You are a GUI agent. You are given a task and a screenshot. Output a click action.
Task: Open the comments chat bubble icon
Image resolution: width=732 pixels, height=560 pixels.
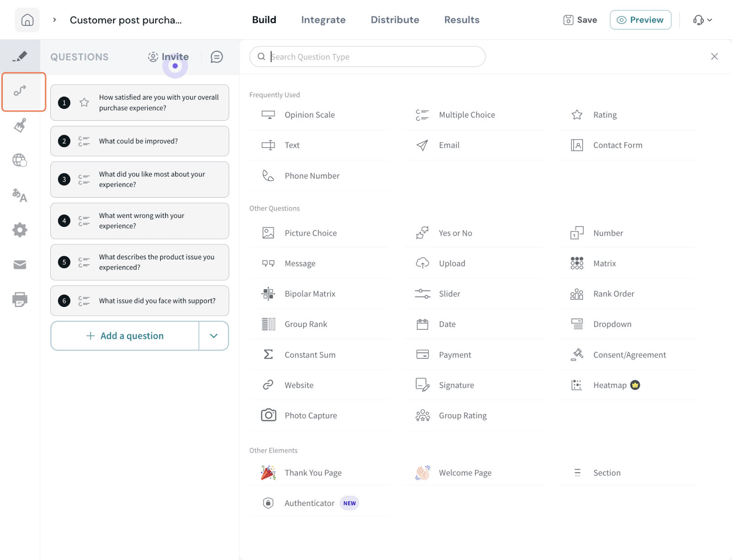pos(216,57)
